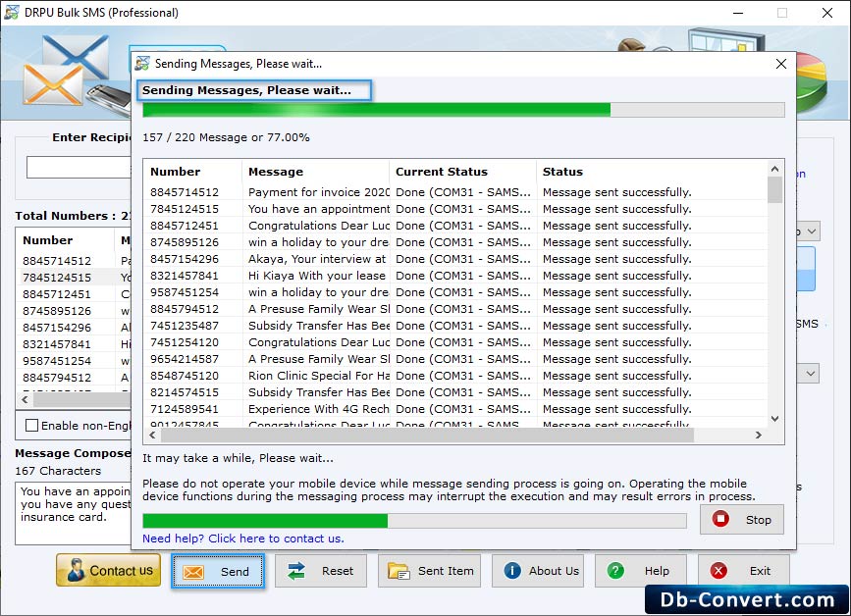Select 8457154296 in main window number list
Screen dimensions: 851x616
click(57, 328)
